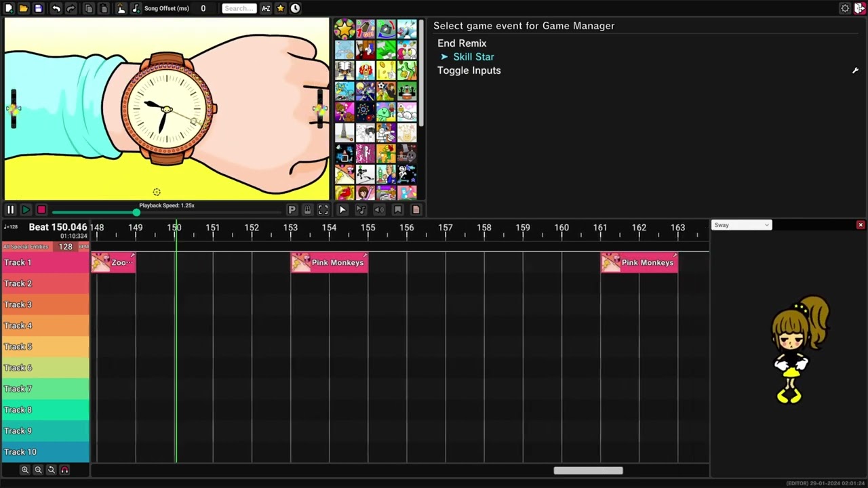Image resolution: width=868 pixels, height=488 pixels.
Task: Click the wrench icon in event panel
Action: pyautogui.click(x=855, y=70)
